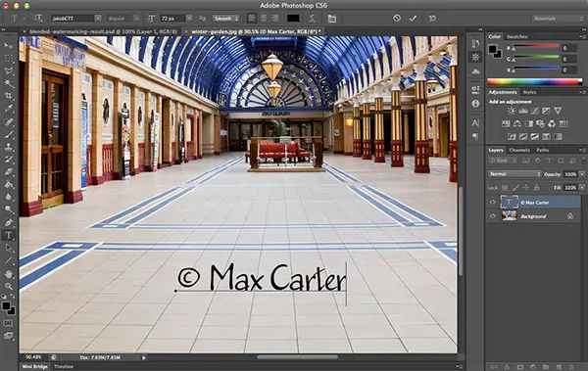Select the Eraser tool
This screenshot has width=588, height=371.
(8, 172)
